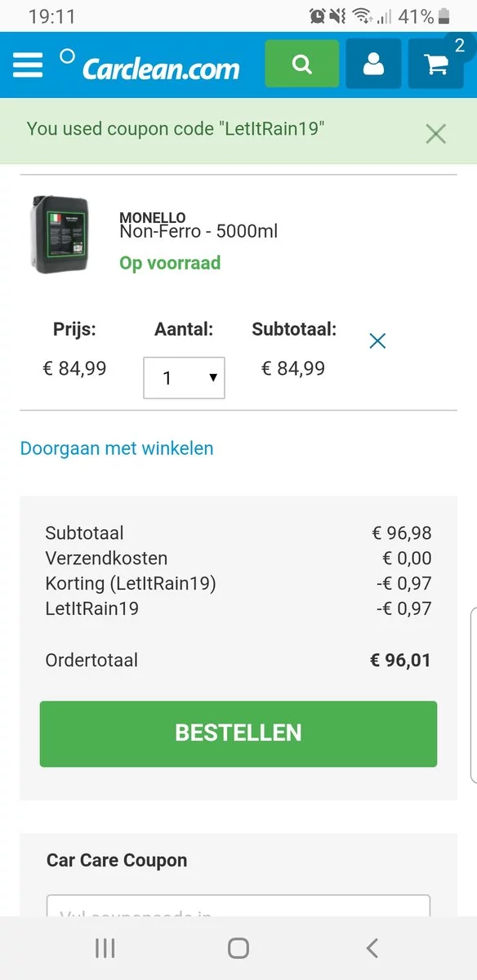This screenshot has width=477, height=980.
Task: Tap the Android home button
Action: click(x=238, y=947)
